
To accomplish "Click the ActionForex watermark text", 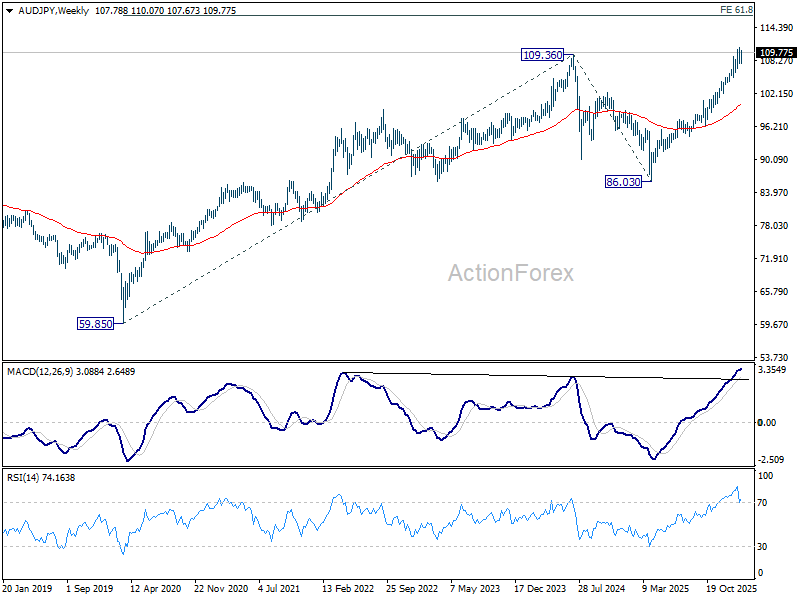I will [x=511, y=273].
